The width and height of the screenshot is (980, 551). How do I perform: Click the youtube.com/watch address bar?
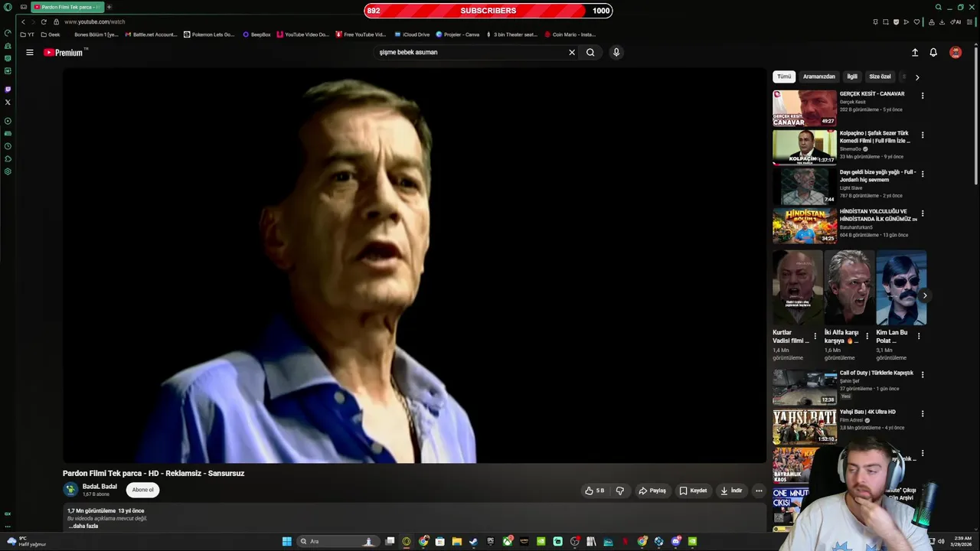[94, 21]
